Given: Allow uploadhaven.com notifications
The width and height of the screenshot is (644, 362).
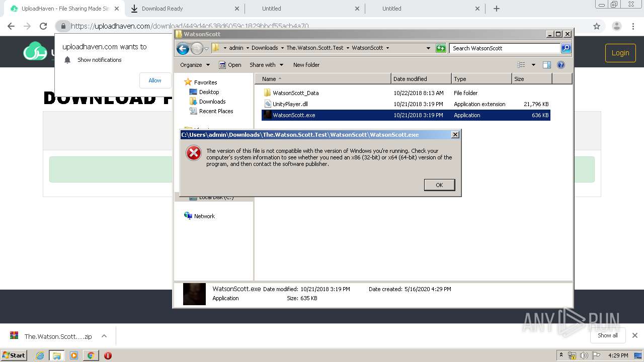Looking at the screenshot, I should click(155, 80).
